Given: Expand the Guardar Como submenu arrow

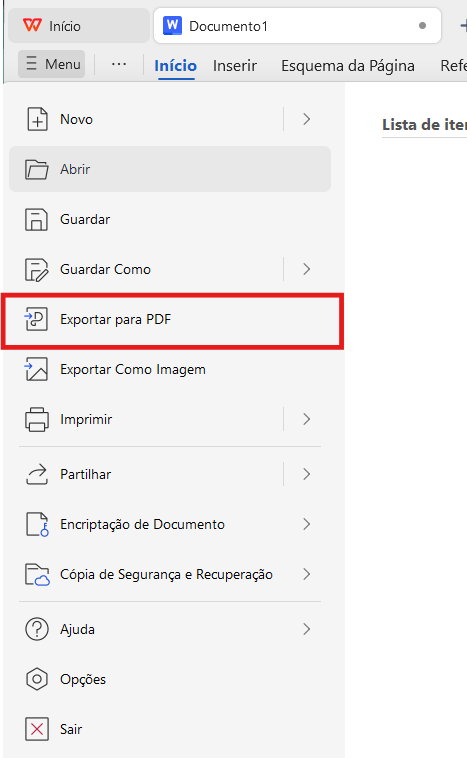Looking at the screenshot, I should [306, 269].
